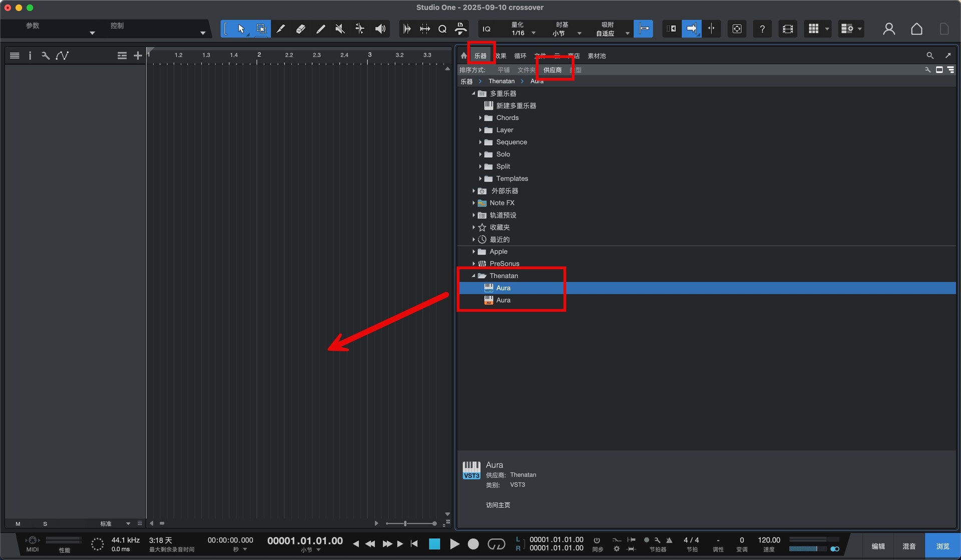Viewport: 961px width, 560px height.
Task: Click the horizontal zoom slider
Action: click(411, 523)
